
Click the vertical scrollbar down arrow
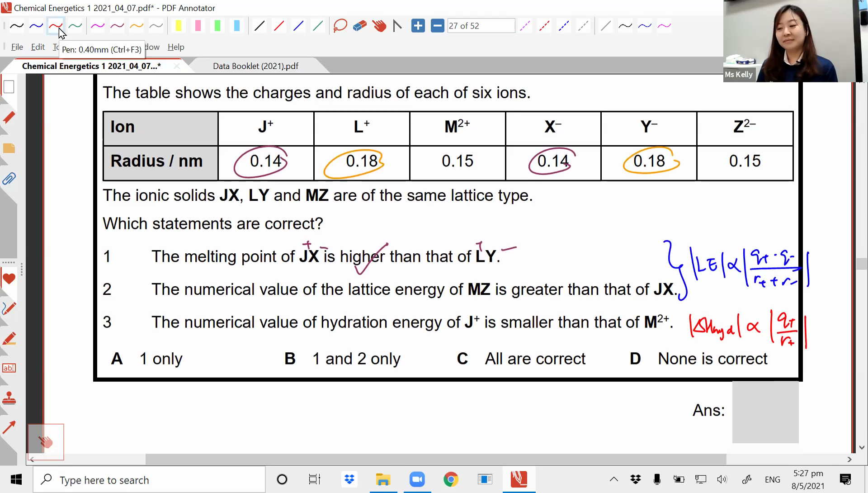(862, 447)
